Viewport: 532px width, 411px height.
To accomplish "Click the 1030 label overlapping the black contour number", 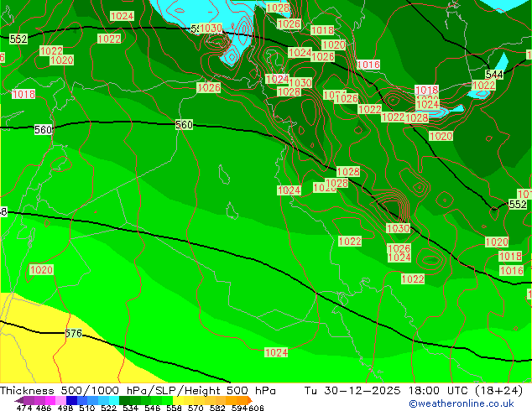I will click(211, 29).
